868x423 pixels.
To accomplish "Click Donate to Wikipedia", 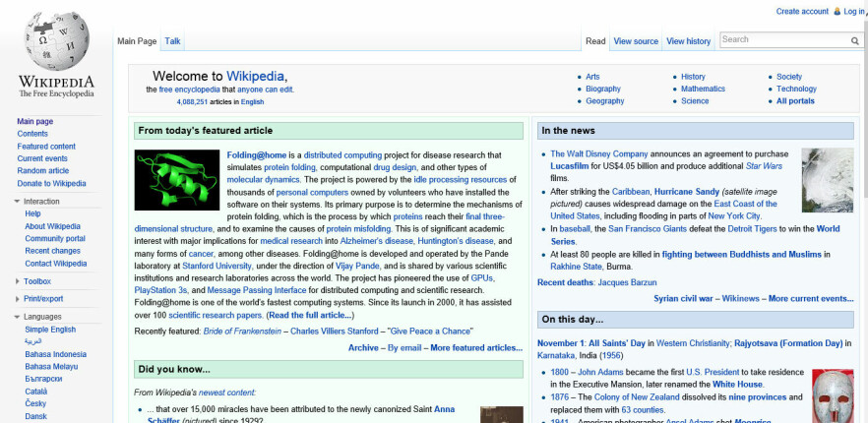I will point(51,183).
